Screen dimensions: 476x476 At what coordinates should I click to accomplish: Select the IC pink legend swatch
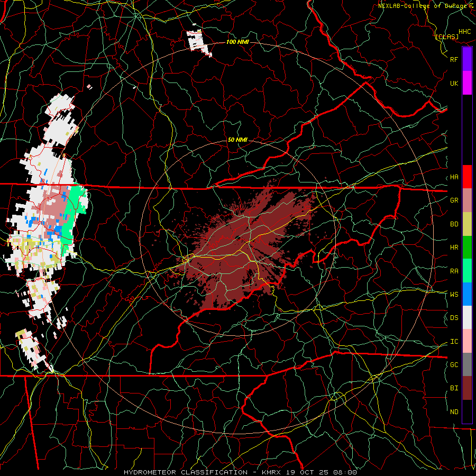(x=467, y=341)
